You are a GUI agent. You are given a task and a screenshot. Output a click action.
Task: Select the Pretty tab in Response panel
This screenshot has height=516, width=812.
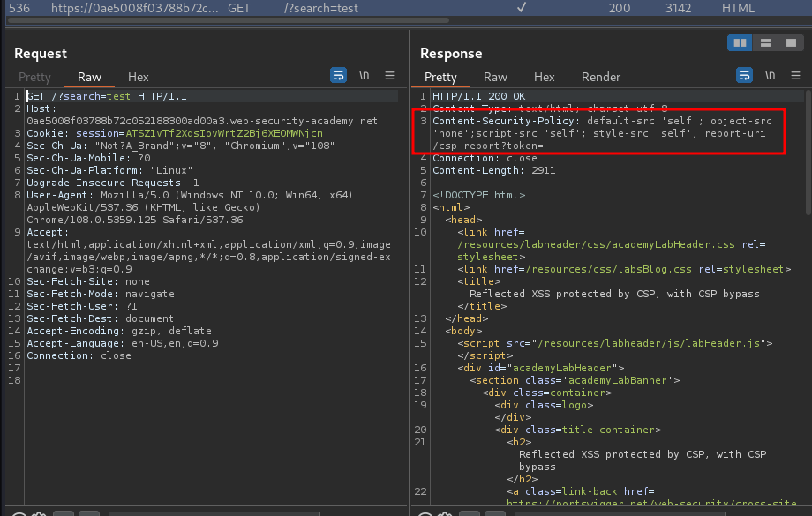(x=440, y=77)
